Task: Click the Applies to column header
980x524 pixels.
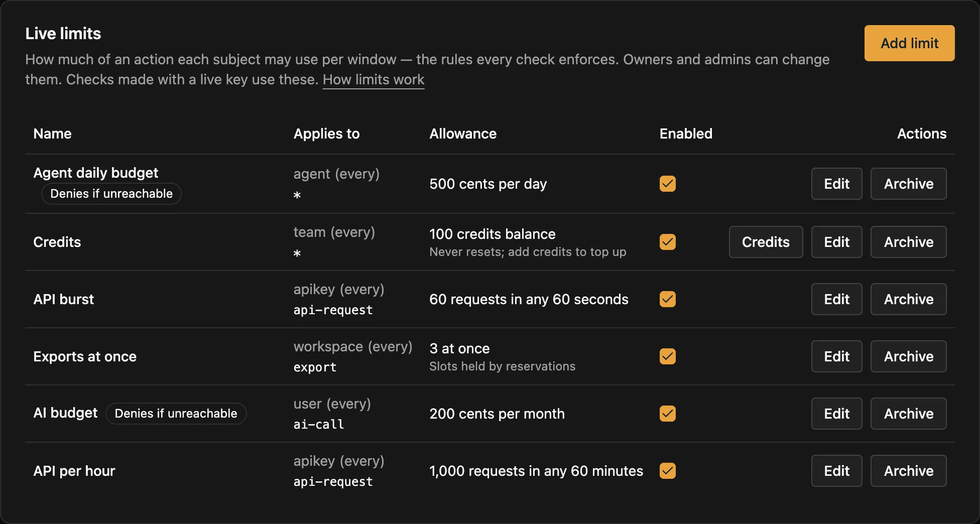Action: [x=326, y=134]
